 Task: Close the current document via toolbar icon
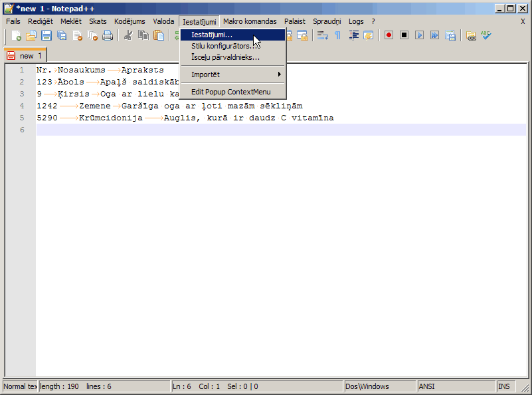(x=77, y=35)
